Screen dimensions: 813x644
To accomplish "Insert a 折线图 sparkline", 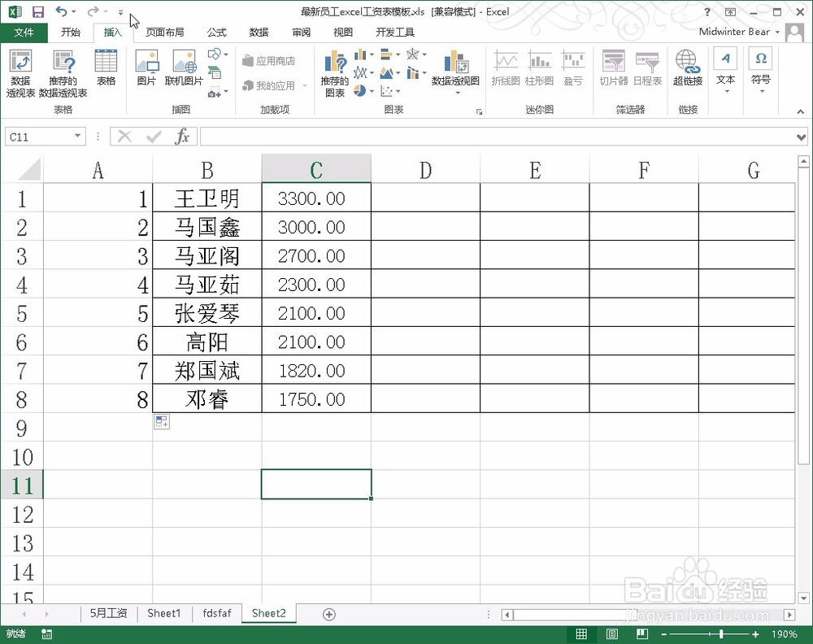I will pyautogui.click(x=505, y=72).
